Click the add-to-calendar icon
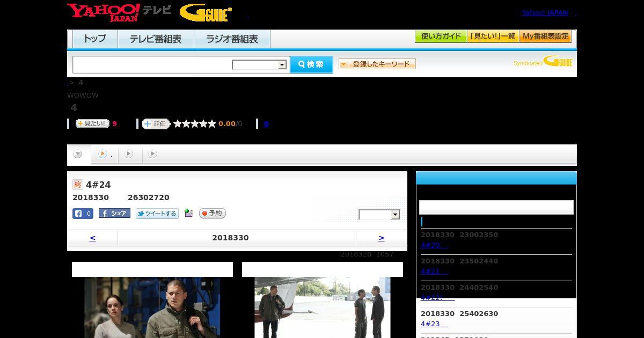The image size is (644, 338). pos(188,213)
